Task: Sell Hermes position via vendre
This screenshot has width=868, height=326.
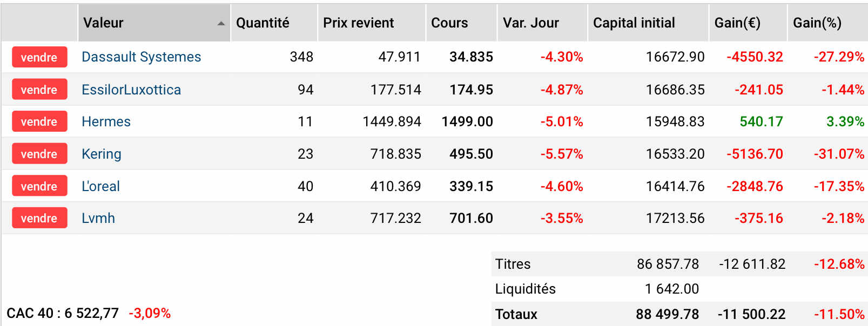Action: [39, 121]
